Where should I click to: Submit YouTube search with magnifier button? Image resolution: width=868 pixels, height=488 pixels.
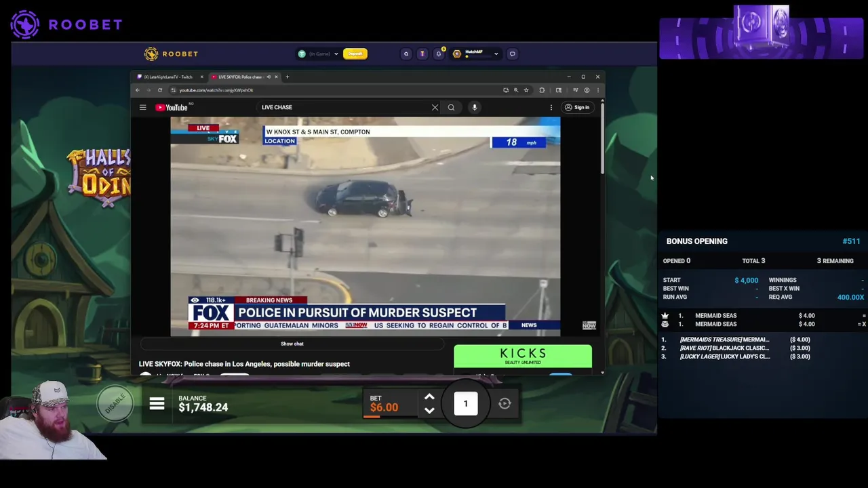(x=451, y=107)
